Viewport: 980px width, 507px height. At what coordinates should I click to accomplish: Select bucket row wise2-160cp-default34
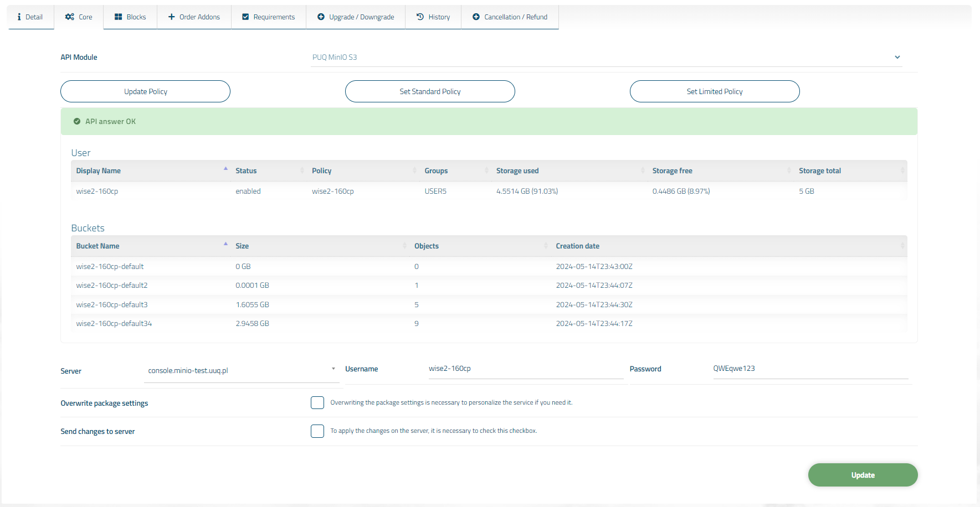(x=489, y=323)
